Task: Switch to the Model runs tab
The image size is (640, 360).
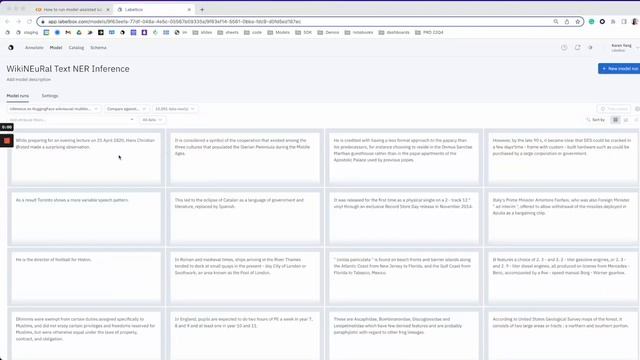Action: pyautogui.click(x=18, y=96)
